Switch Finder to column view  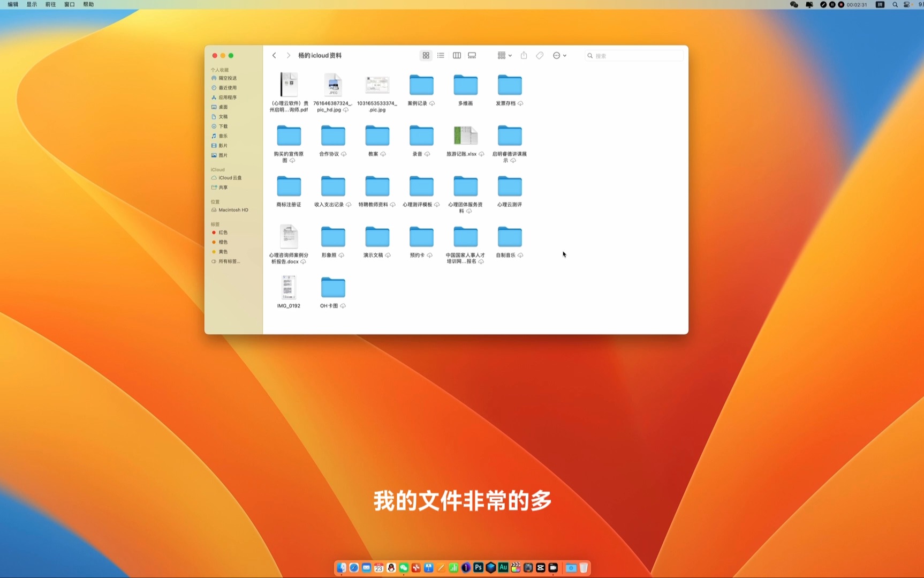[x=457, y=56]
